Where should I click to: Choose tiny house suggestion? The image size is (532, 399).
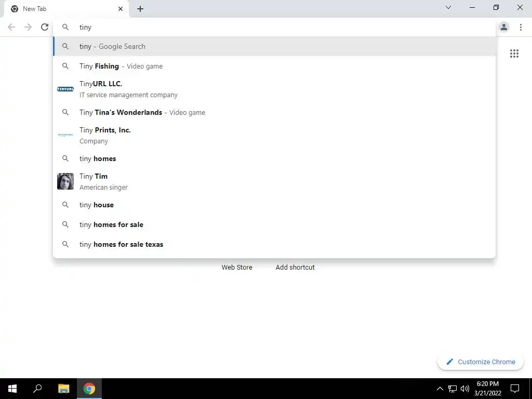coord(275,205)
